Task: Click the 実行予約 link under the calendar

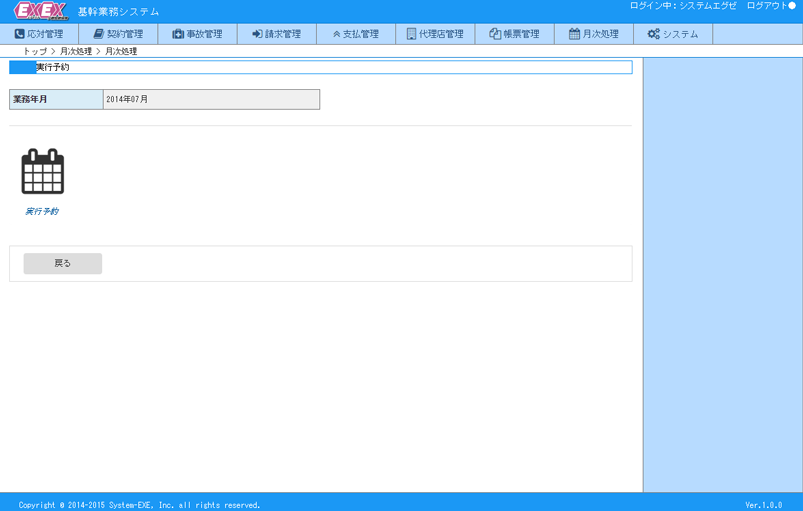Action: [x=42, y=212]
